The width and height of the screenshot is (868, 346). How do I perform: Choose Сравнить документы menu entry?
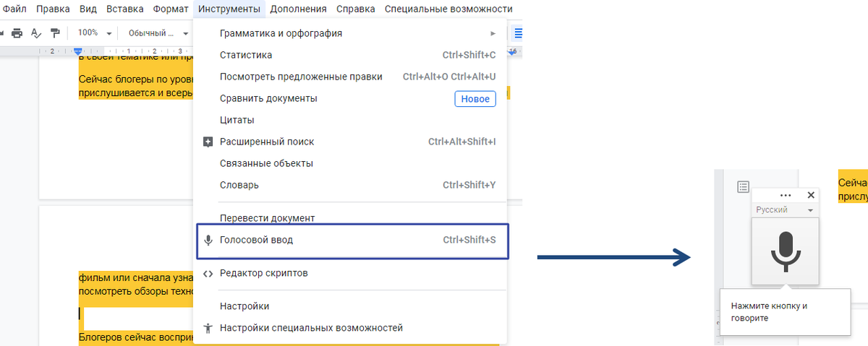(x=351, y=98)
